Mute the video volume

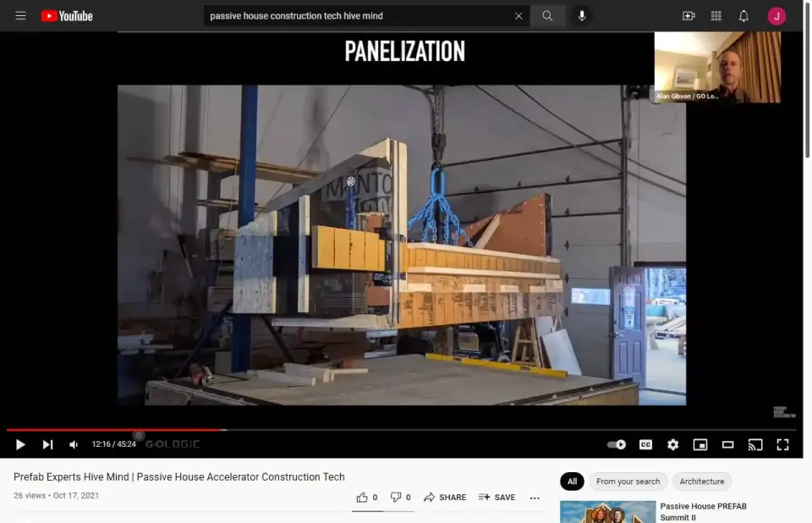tap(74, 444)
